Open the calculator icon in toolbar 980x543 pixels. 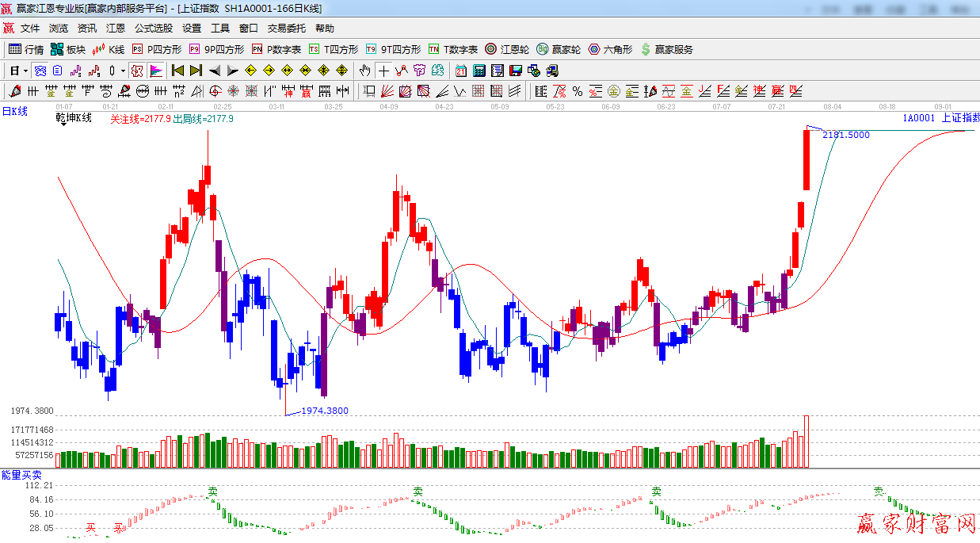tap(479, 71)
